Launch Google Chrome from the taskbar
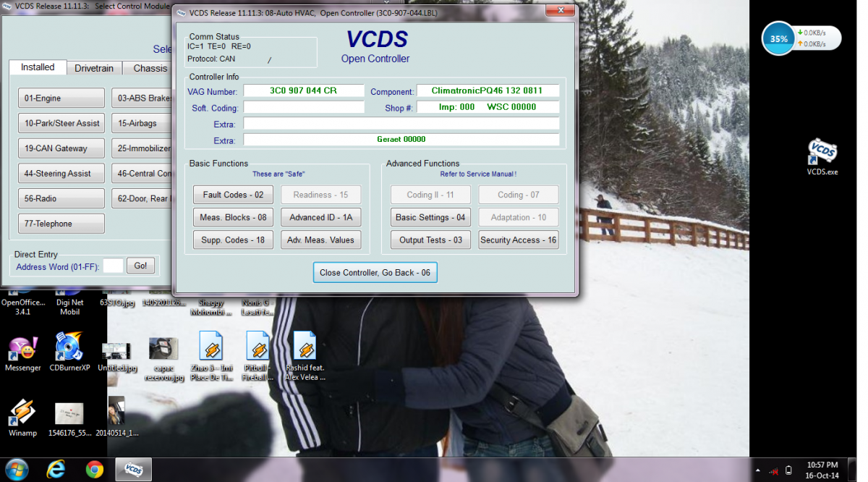This screenshot has height=482, width=868. (94, 470)
